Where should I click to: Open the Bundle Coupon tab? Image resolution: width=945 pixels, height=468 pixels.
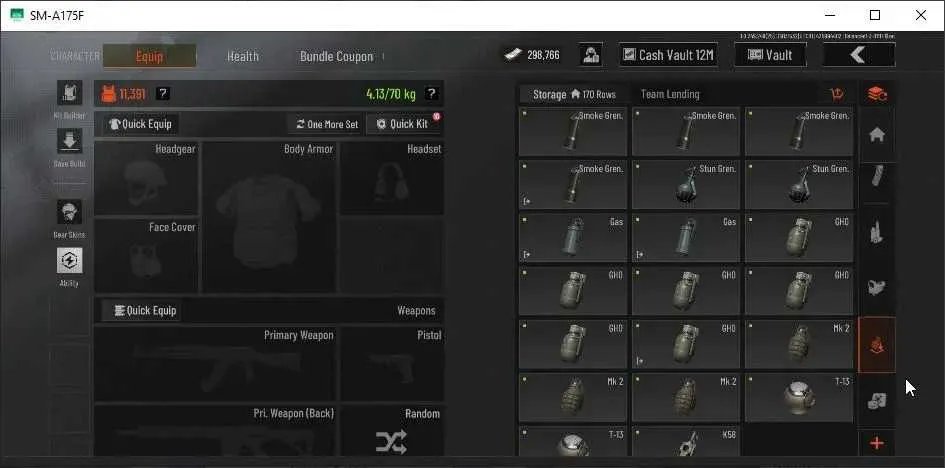pos(336,56)
